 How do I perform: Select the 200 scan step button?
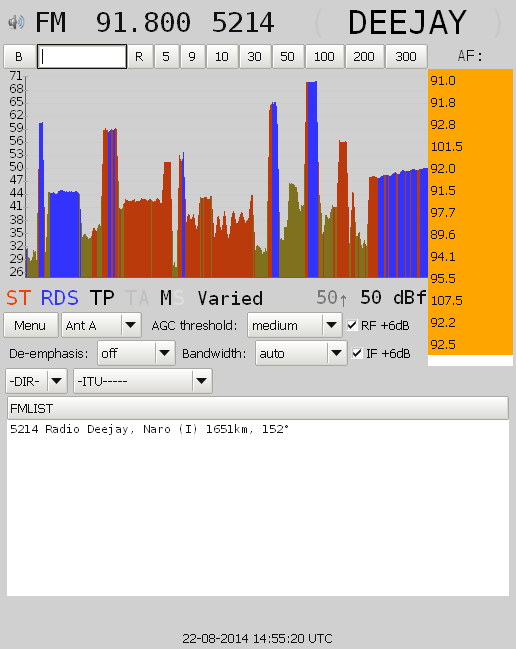(365, 56)
